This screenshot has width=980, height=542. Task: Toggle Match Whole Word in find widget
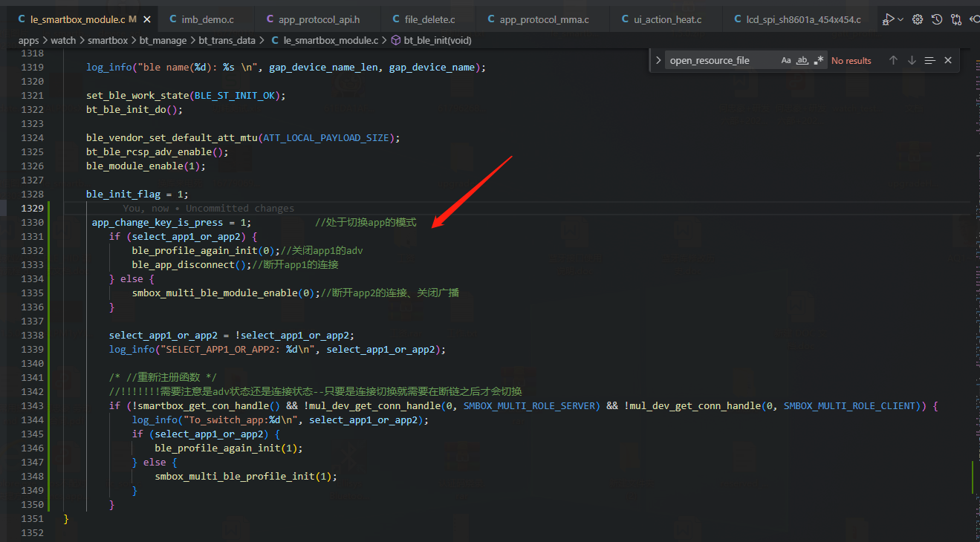click(802, 60)
